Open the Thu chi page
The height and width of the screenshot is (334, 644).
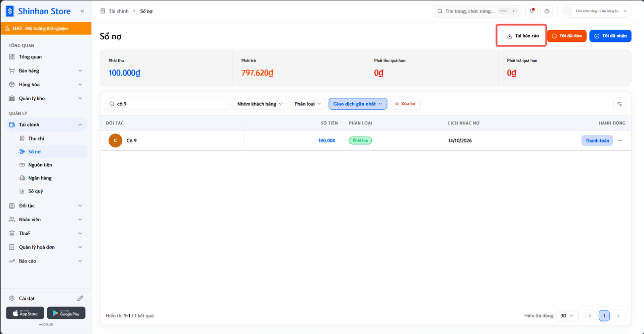click(x=51, y=139)
